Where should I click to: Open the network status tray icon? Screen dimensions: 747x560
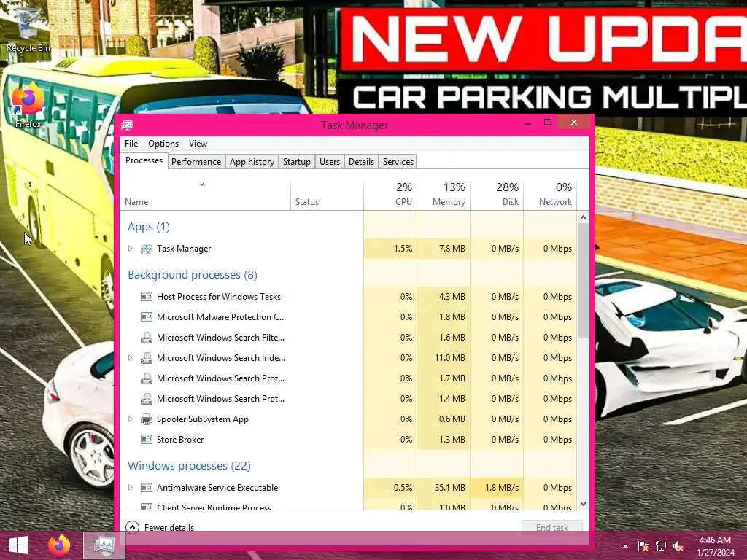click(x=661, y=546)
